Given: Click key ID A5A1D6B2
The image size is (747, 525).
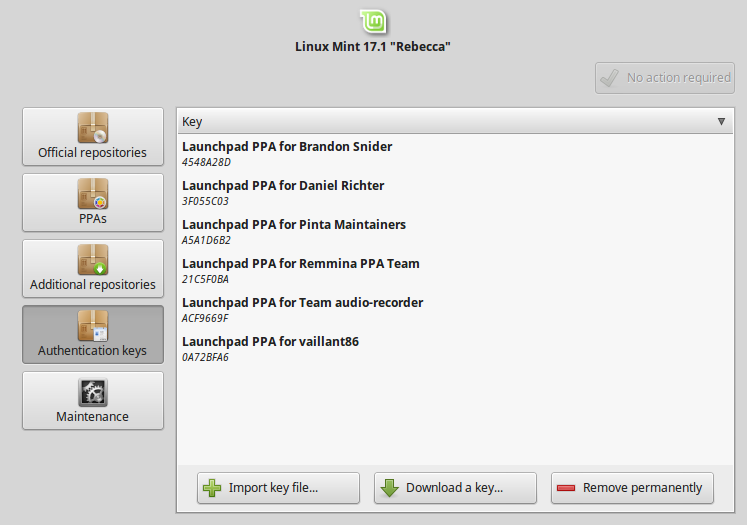Looking at the screenshot, I should [x=206, y=241].
